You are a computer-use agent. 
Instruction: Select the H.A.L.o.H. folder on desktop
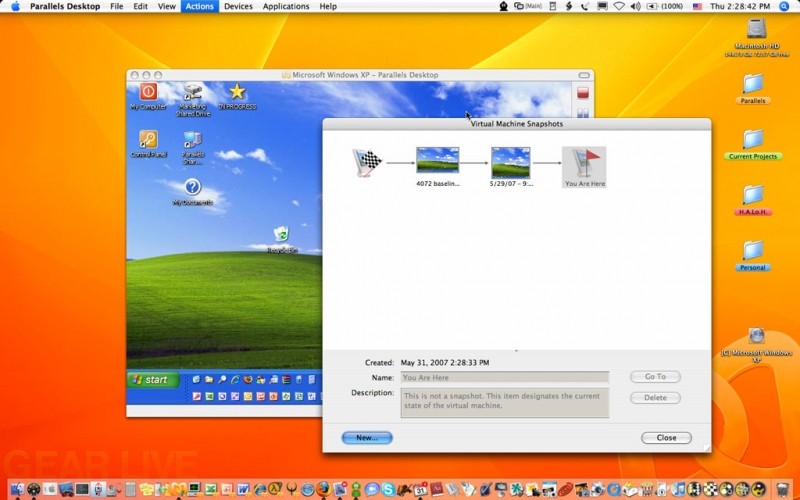coord(753,199)
